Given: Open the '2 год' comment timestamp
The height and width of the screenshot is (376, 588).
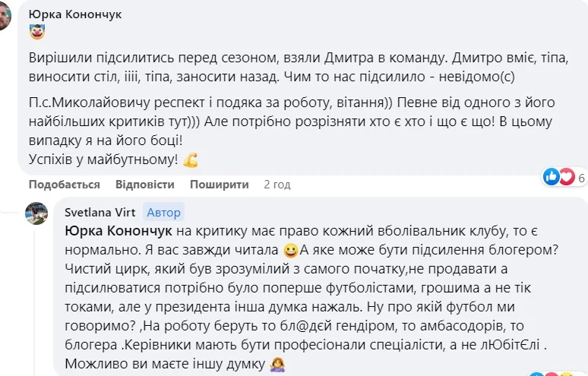Looking at the screenshot, I should [x=277, y=185].
